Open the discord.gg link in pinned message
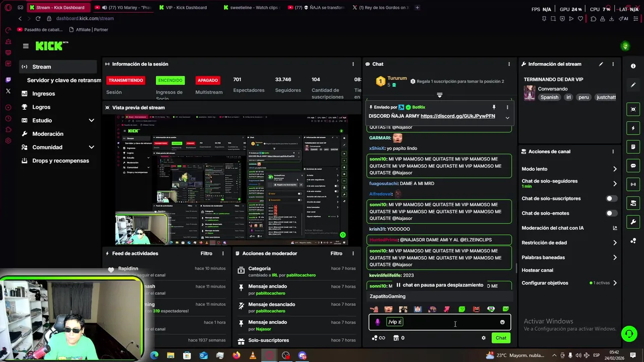Image resolution: width=644 pixels, height=362 pixels. pos(458,116)
